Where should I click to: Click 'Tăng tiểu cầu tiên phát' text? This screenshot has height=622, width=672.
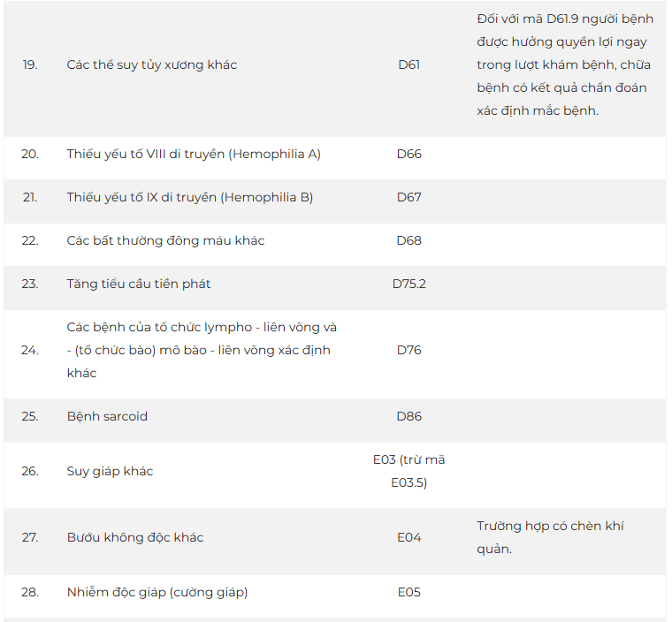(138, 284)
